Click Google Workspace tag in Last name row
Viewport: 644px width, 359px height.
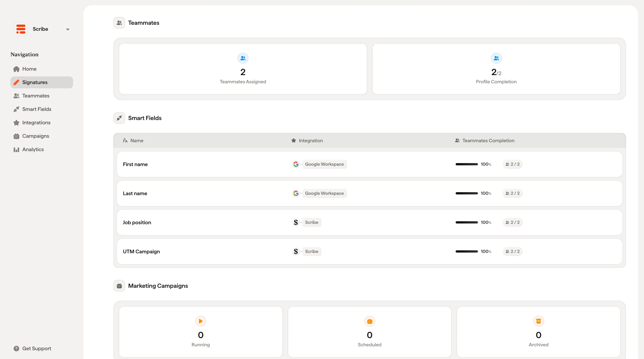click(x=324, y=193)
